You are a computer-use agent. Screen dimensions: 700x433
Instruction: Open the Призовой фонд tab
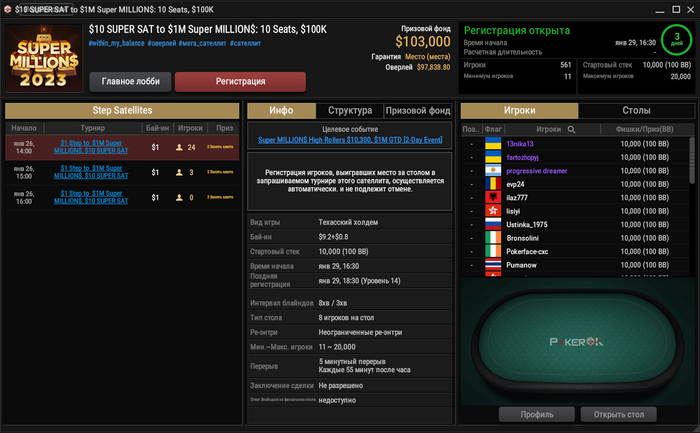(418, 110)
